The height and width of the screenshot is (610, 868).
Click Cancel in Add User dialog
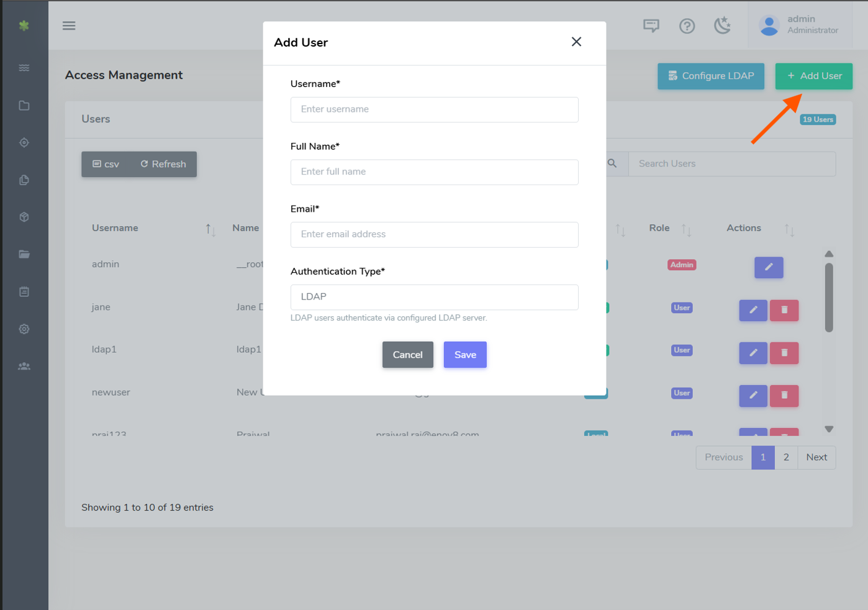coord(407,355)
